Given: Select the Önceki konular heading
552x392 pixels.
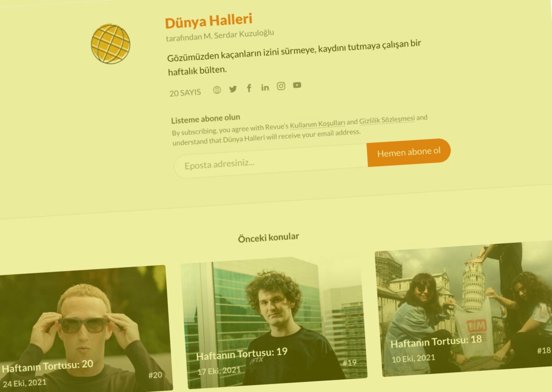Looking at the screenshot, I should point(269,238).
